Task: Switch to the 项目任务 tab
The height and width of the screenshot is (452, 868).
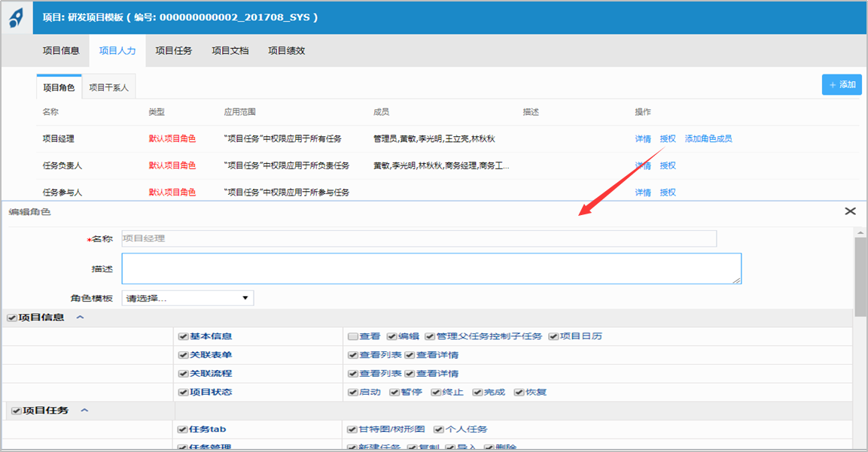Action: (x=173, y=51)
